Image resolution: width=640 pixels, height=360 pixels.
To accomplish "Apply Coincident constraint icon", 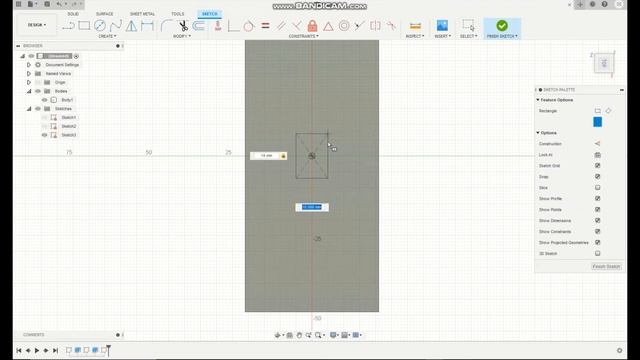I will click(x=233, y=26).
